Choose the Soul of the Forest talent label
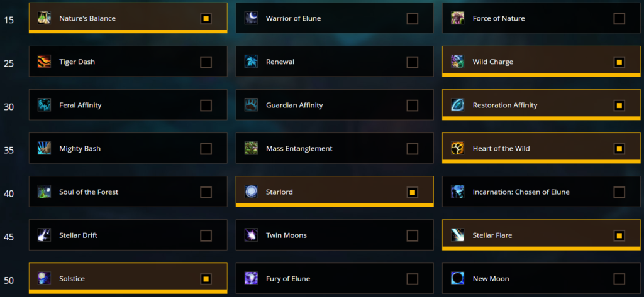The image size is (644, 297). 89,192
